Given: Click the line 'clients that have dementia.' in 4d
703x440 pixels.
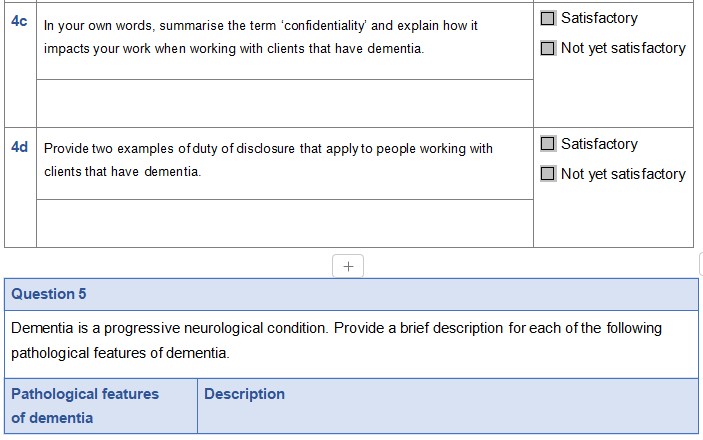Looking at the screenshot, I should tap(122, 172).
